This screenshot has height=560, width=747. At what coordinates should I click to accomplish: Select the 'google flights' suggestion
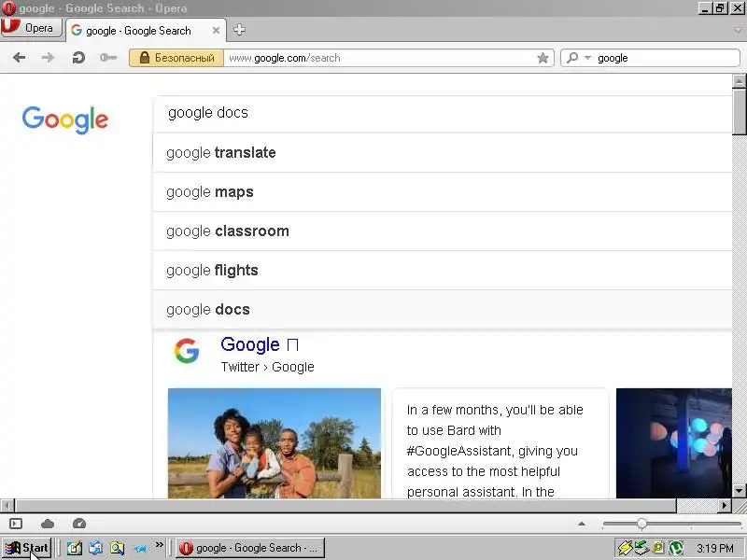click(443, 270)
